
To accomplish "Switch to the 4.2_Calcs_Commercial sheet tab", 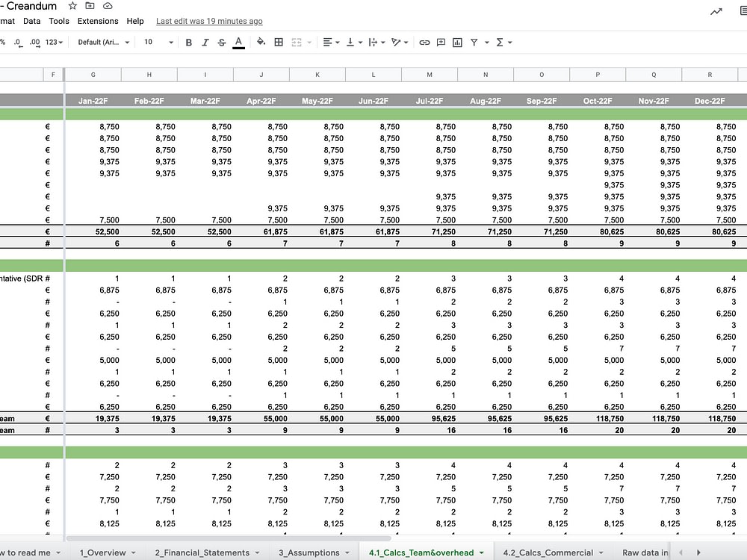I will (x=548, y=553).
